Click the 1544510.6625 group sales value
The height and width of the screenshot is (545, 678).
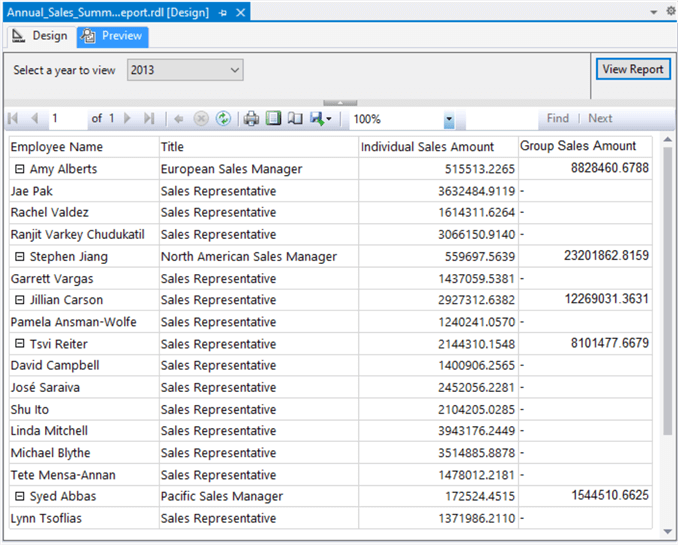(x=610, y=495)
